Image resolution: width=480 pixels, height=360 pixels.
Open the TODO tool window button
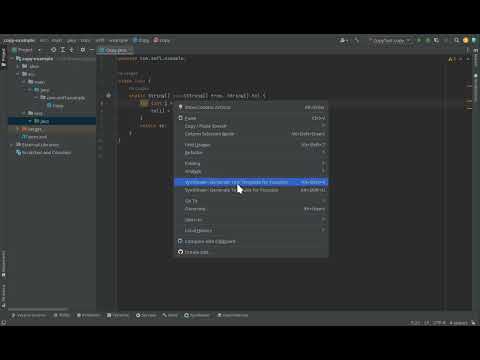click(x=62, y=315)
